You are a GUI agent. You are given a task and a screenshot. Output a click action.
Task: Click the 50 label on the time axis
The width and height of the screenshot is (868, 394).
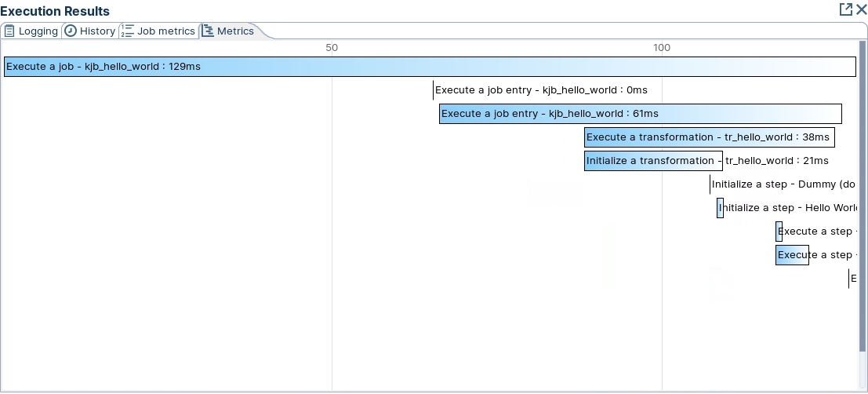(x=332, y=48)
